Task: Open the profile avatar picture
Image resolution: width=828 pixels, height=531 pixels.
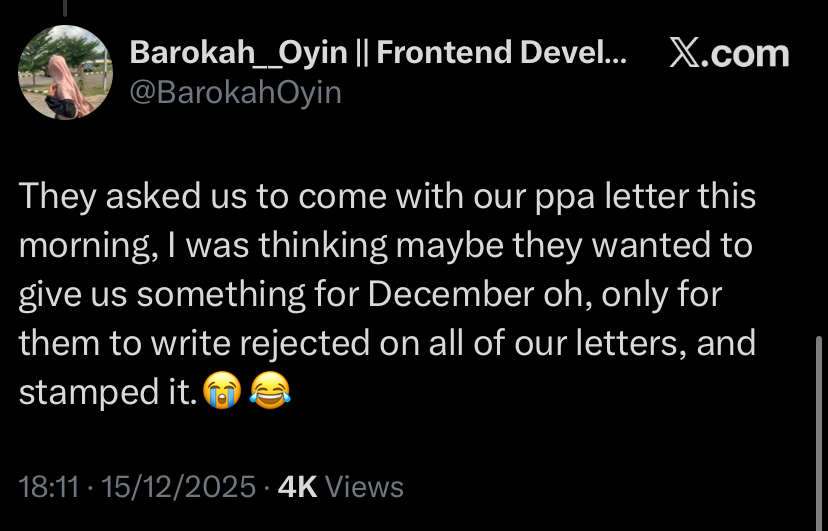Action: coord(66,72)
